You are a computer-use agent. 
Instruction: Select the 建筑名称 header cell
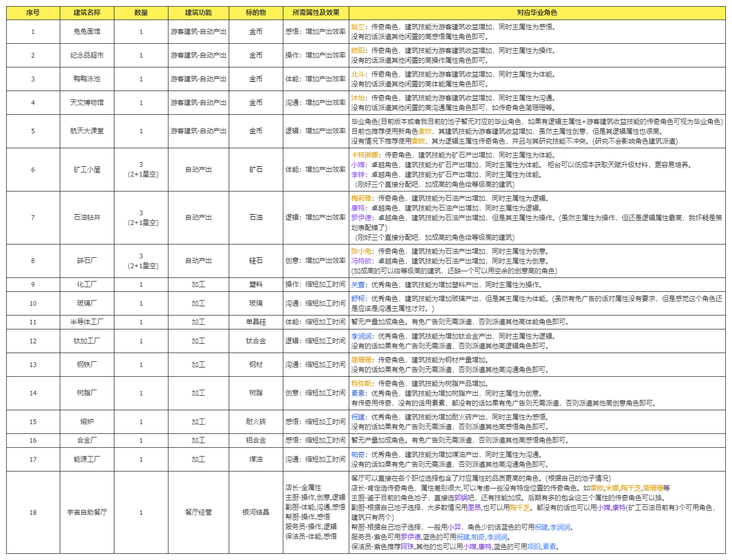pos(87,13)
